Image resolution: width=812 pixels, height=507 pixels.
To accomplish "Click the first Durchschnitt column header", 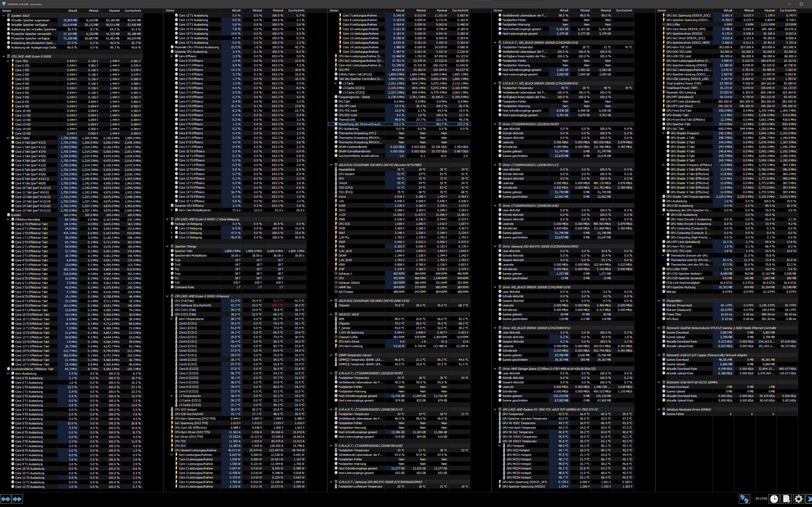I will [x=132, y=11].
